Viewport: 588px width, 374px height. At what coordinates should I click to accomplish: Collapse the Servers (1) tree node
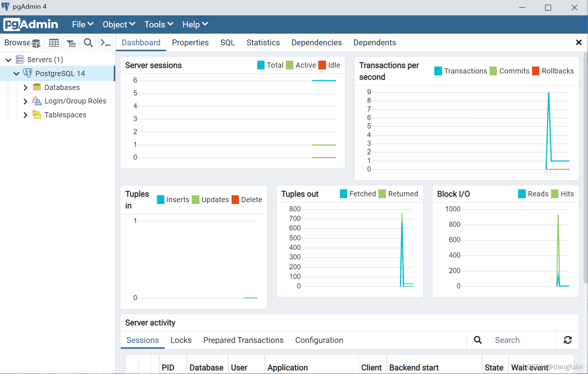(x=8, y=60)
